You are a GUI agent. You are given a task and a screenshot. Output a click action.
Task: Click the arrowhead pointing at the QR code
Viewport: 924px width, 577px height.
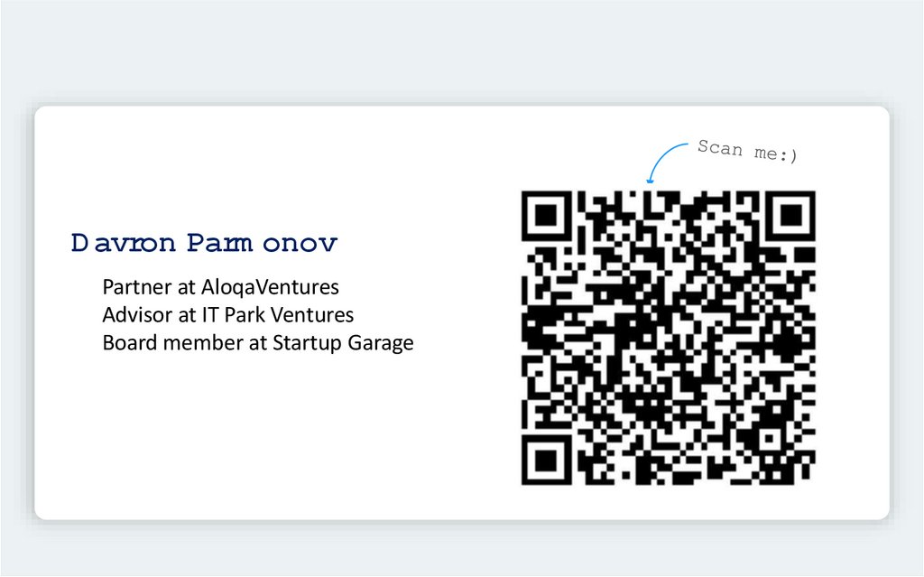[649, 181]
